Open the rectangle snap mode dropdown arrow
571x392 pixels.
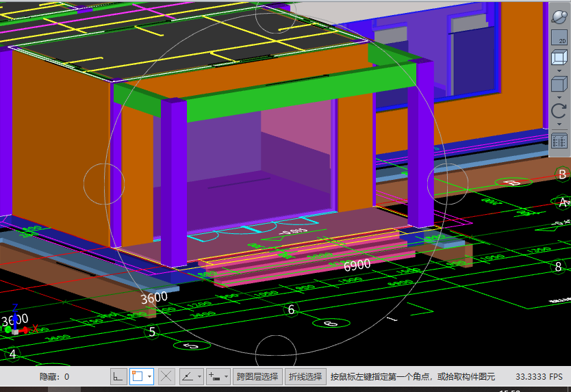(149, 377)
